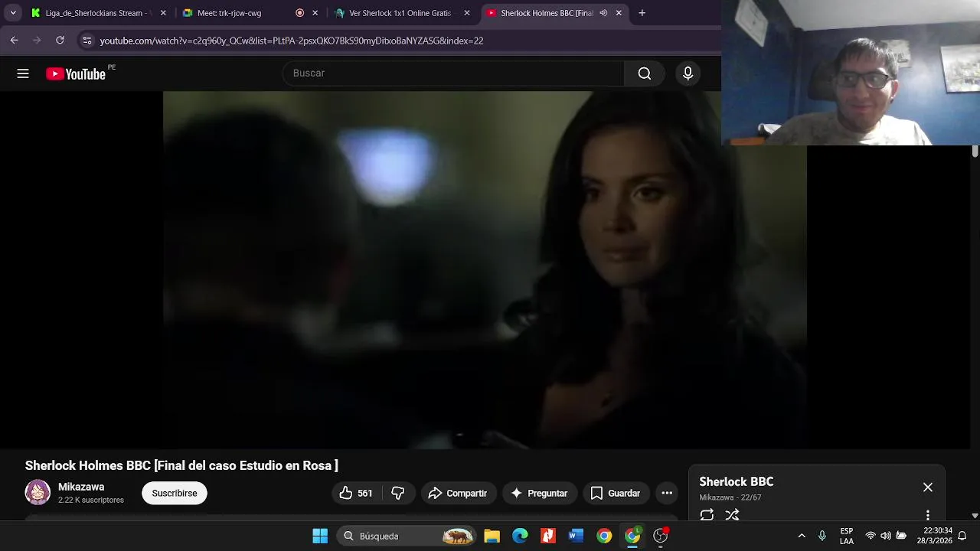980x551 pixels.
Task: Open the taskbar Búsqueda search box
Action: click(x=407, y=536)
